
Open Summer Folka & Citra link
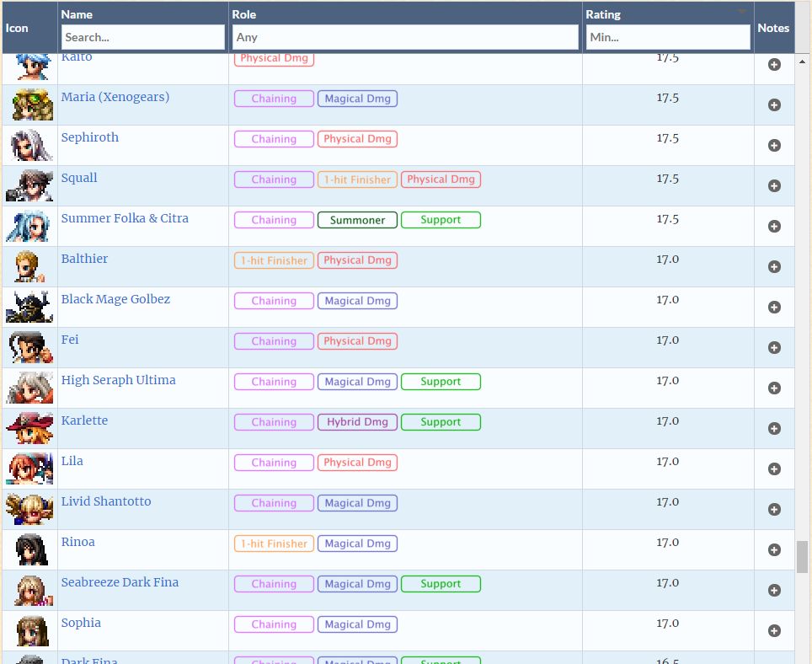click(x=125, y=218)
